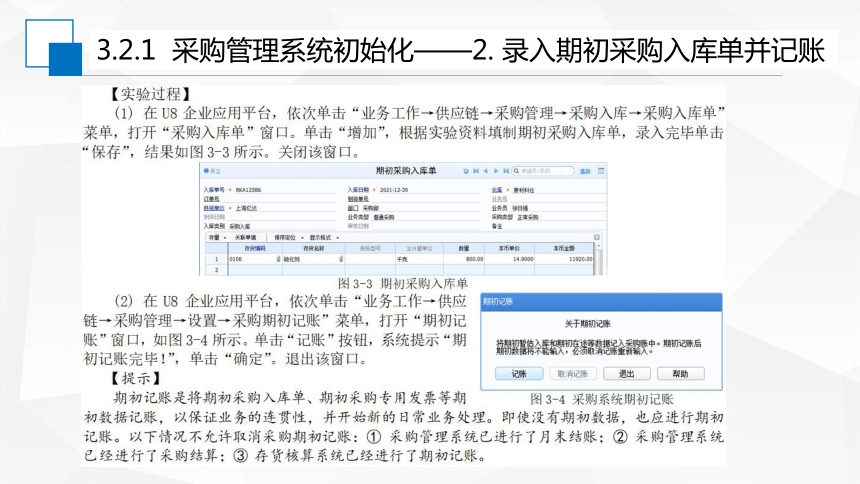
Task: Click the 数量 column header
Action: 464,249
